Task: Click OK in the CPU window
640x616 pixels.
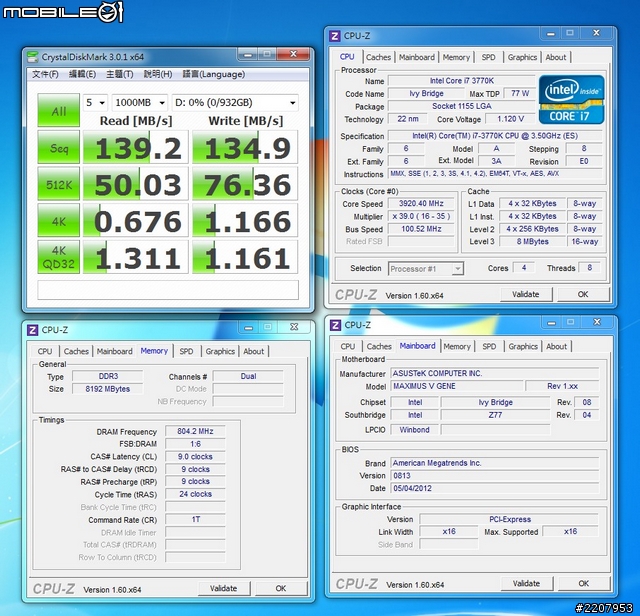Action: [x=583, y=294]
